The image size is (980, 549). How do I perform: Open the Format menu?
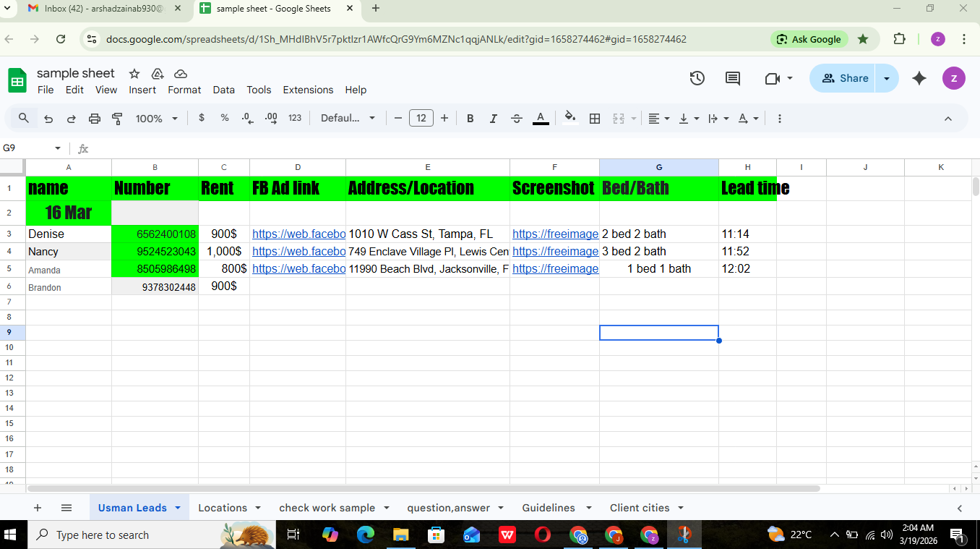184,90
